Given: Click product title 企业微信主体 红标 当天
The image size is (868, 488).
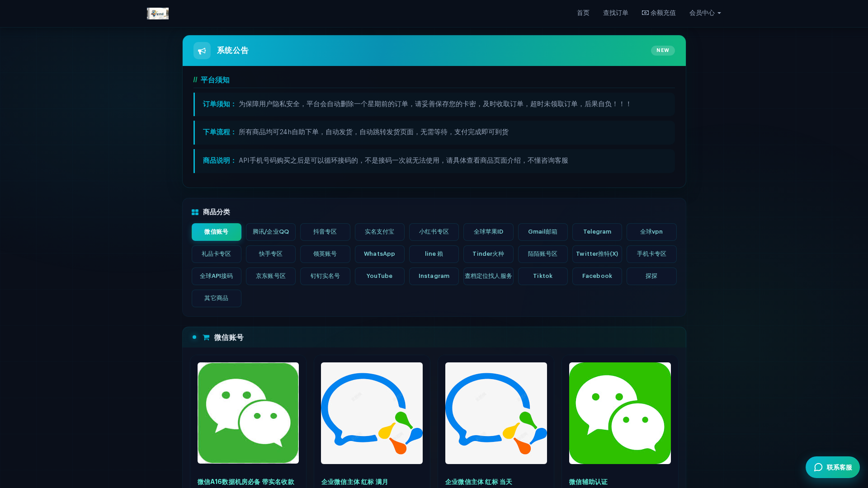Looking at the screenshot, I should click(x=478, y=482).
